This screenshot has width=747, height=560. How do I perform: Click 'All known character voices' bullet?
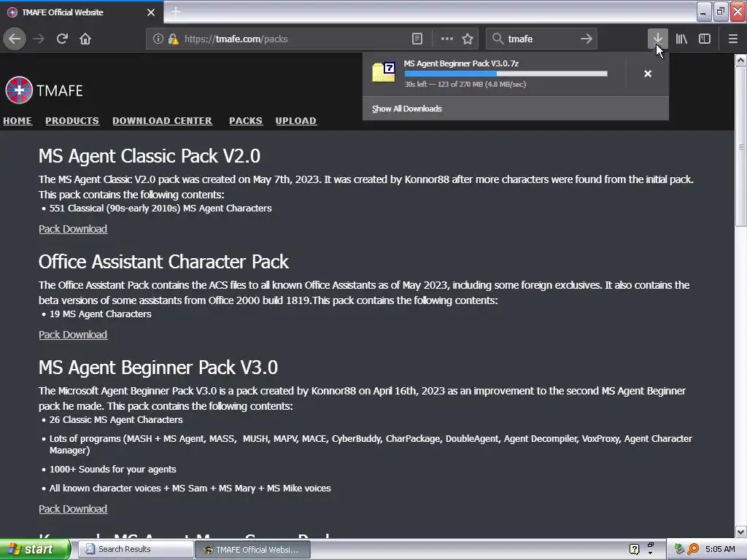pos(190,488)
